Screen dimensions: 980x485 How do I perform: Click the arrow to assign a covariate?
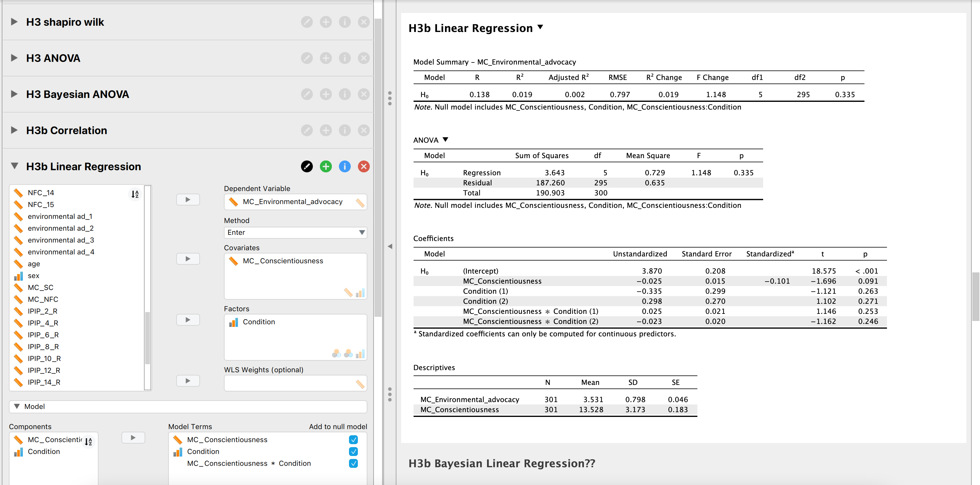click(x=188, y=258)
